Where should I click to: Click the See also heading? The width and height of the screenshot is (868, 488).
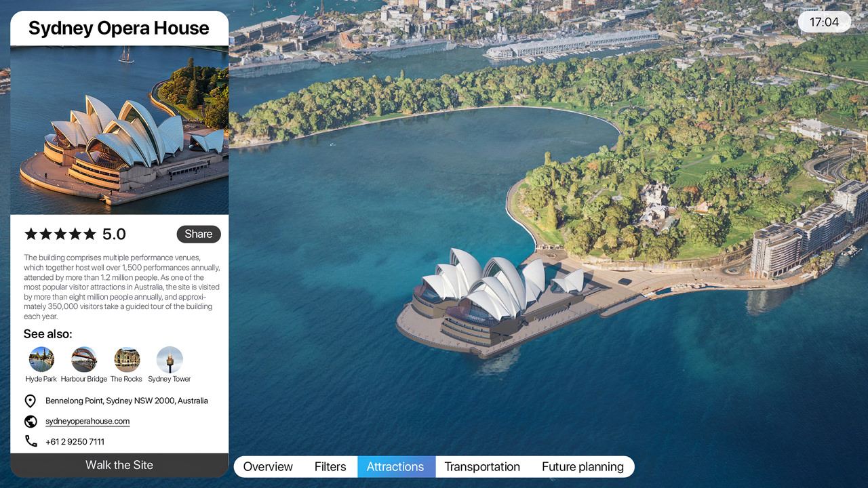47,333
